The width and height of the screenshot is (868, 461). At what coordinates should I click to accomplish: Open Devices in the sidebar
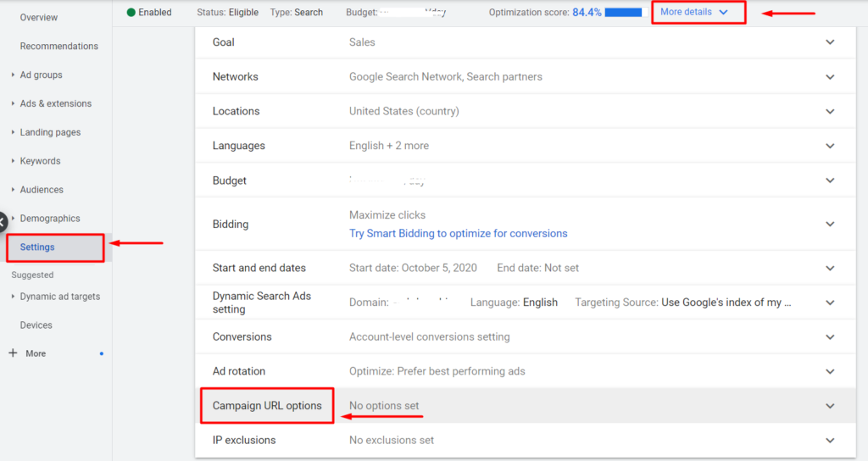point(36,325)
